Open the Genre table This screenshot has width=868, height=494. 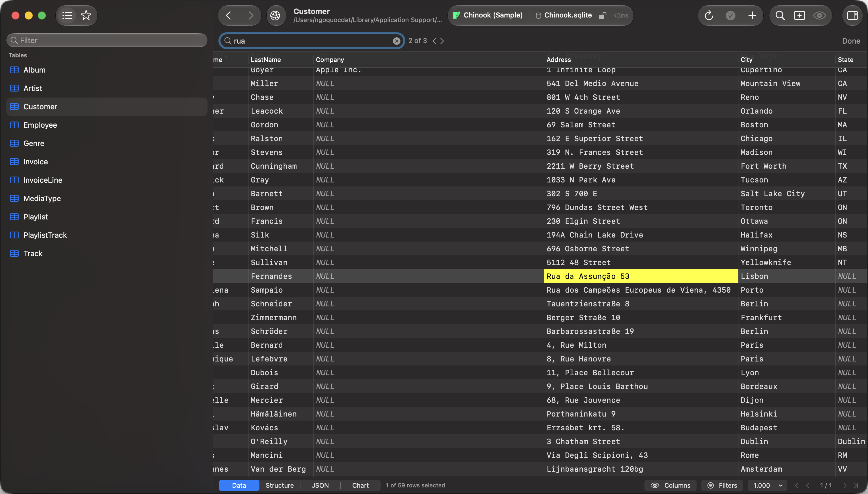(107, 143)
